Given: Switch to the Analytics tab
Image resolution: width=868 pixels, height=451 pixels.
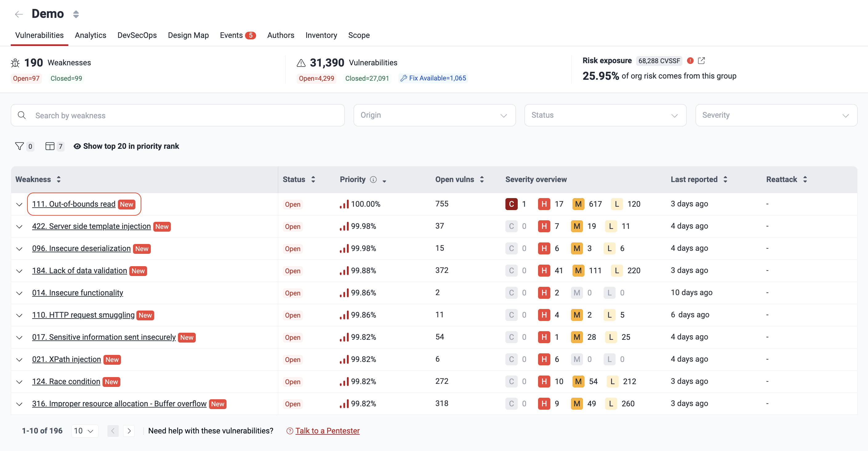Looking at the screenshot, I should pyautogui.click(x=90, y=35).
